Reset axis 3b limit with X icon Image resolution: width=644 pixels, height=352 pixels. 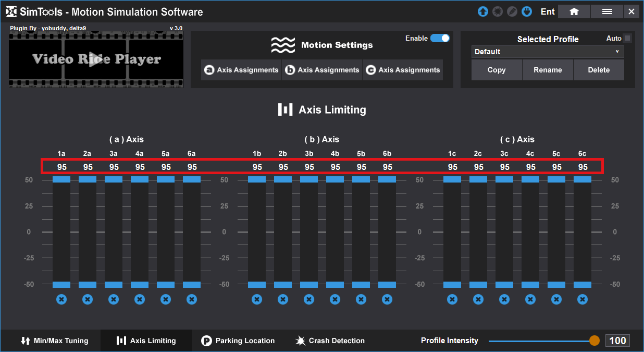309,299
